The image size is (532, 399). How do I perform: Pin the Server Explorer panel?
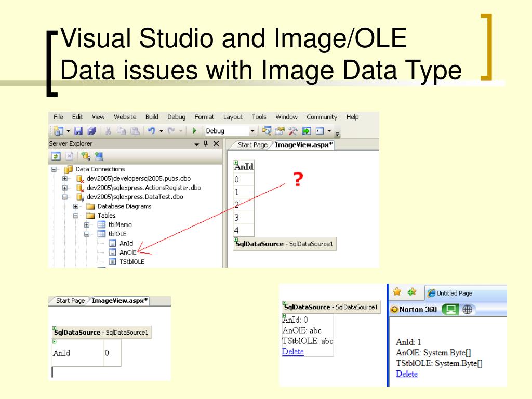pos(206,143)
